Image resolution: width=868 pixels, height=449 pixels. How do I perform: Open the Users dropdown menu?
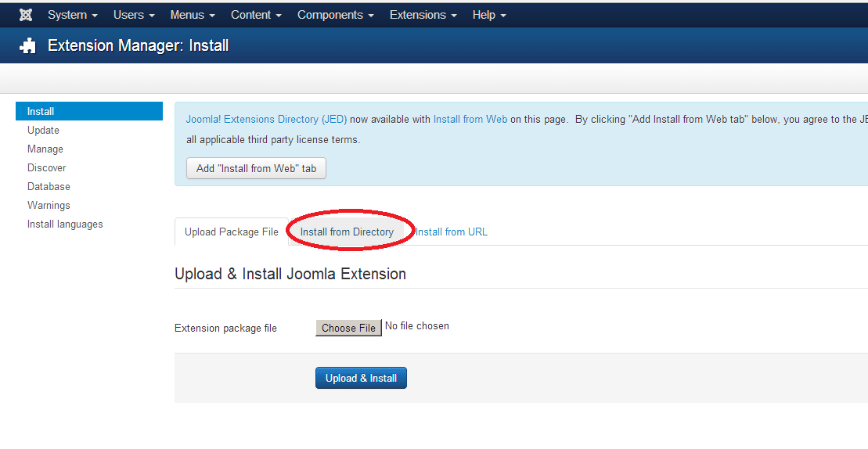click(134, 15)
